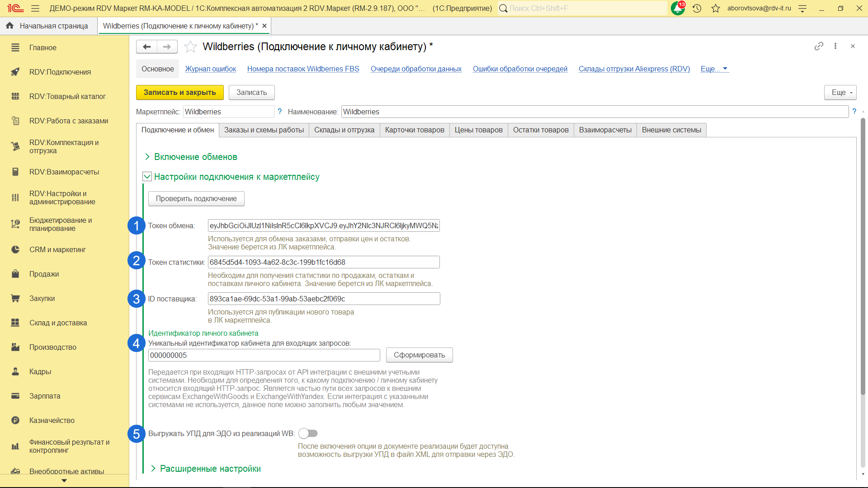Switch to Карточки товаров tab
The height and width of the screenshot is (488, 868).
coord(414,130)
